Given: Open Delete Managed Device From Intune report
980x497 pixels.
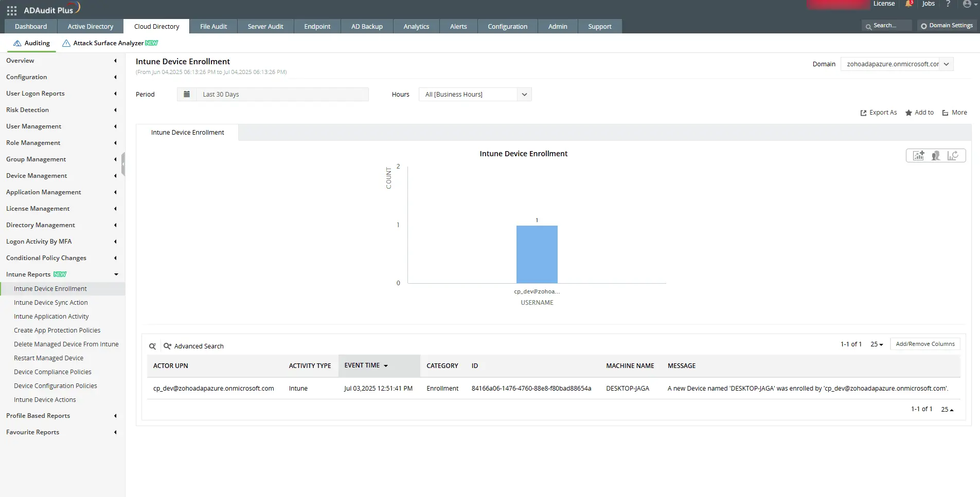Looking at the screenshot, I should coord(66,344).
